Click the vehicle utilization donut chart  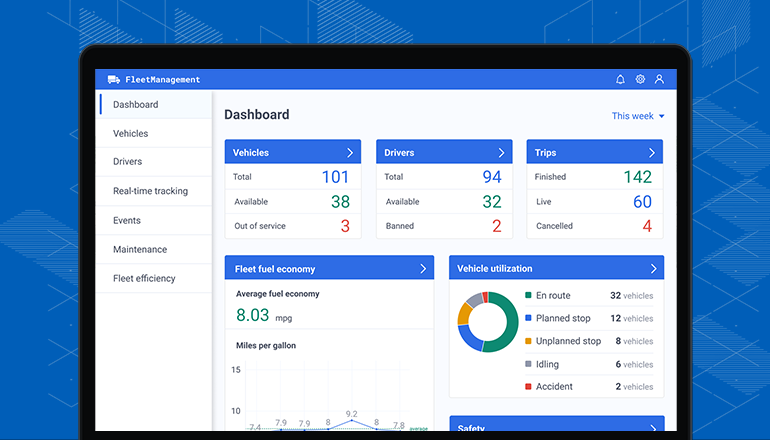(x=488, y=322)
